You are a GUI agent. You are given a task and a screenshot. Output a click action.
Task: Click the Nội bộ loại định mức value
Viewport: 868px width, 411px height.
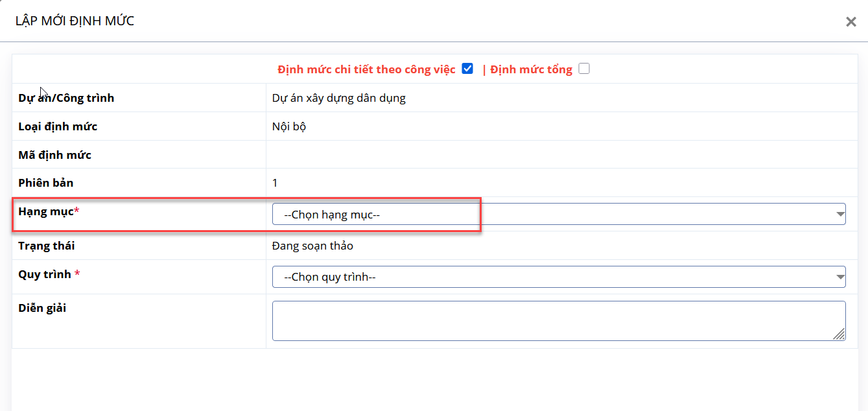click(289, 126)
